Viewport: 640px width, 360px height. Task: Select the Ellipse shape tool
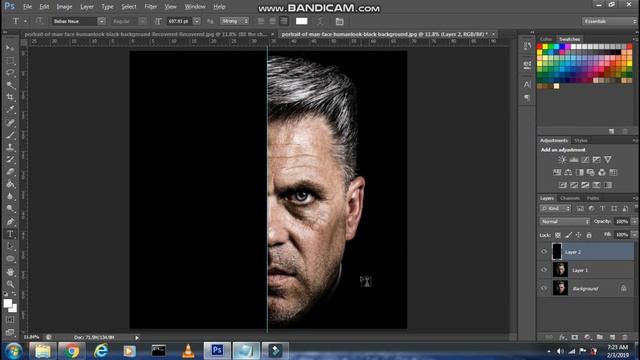10,259
